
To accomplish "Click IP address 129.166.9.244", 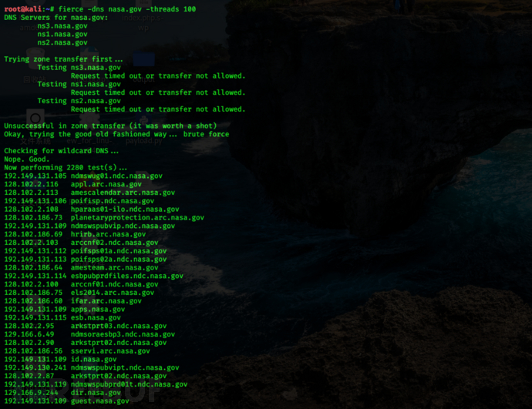I will pyautogui.click(x=31, y=393).
